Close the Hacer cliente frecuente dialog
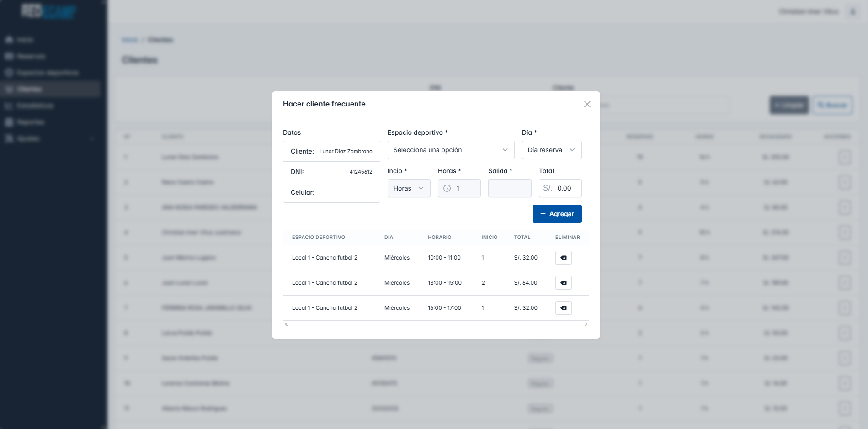This screenshot has height=429, width=868. tap(587, 104)
